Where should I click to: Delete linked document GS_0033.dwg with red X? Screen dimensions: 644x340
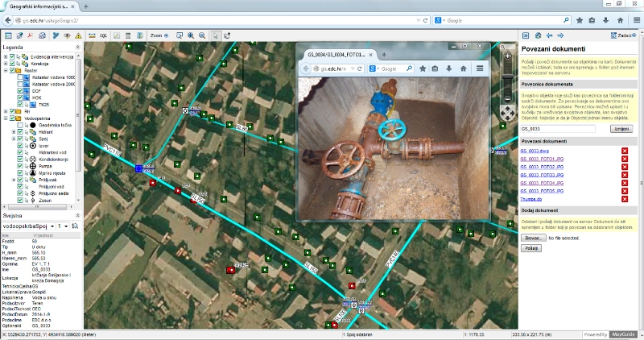point(625,151)
